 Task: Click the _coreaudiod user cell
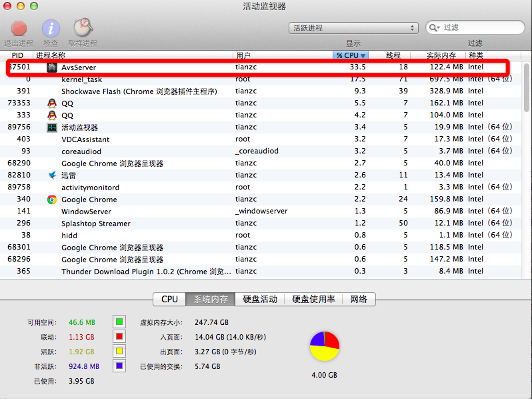(257, 151)
